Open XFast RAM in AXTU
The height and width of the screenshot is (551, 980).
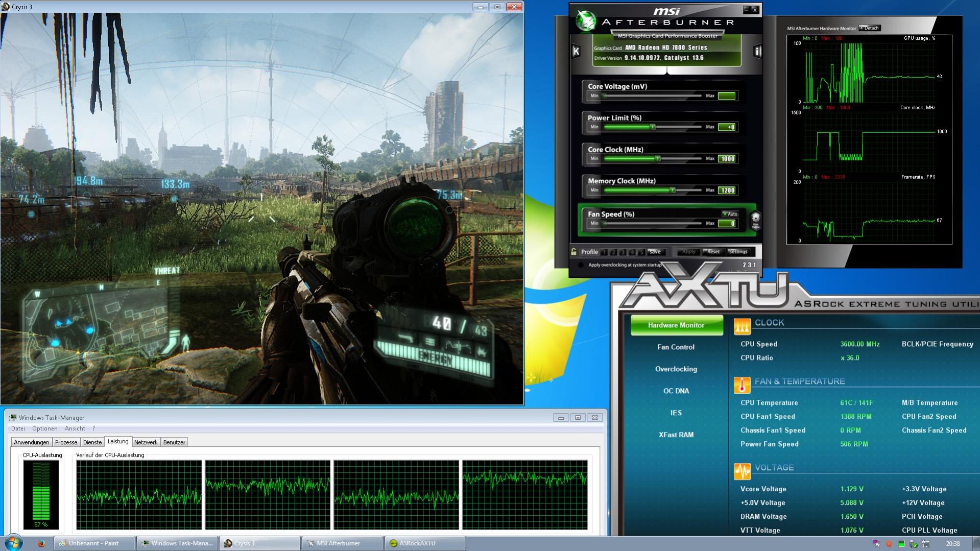[676, 435]
